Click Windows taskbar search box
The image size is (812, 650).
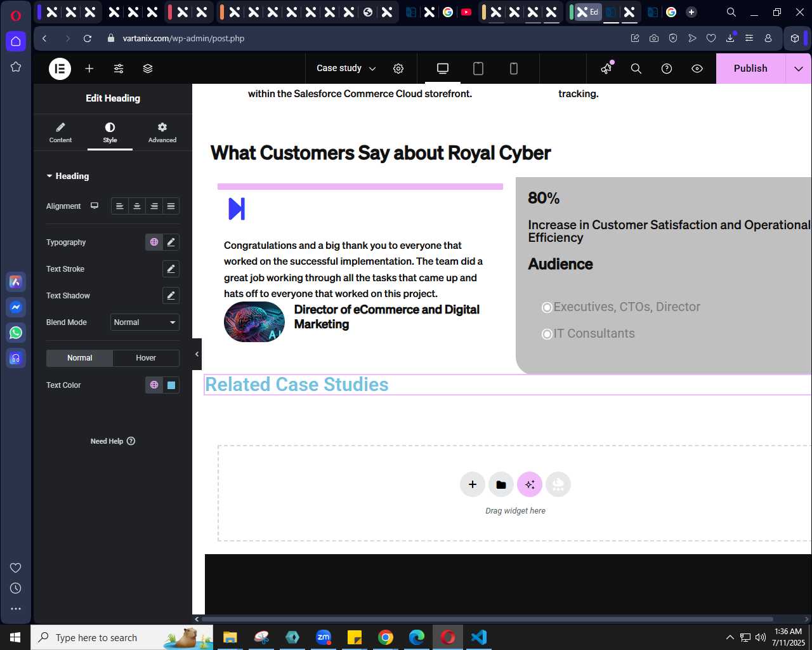[x=122, y=637]
